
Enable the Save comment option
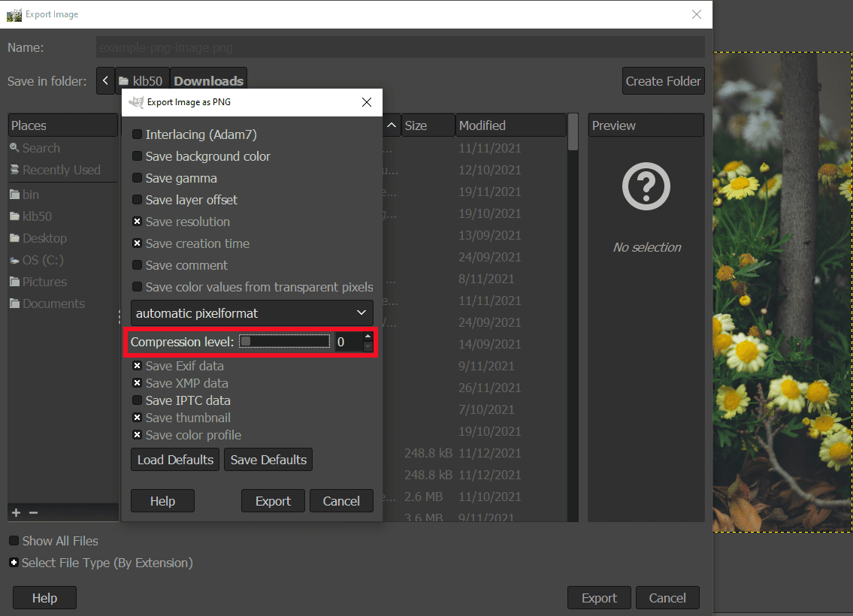137,265
